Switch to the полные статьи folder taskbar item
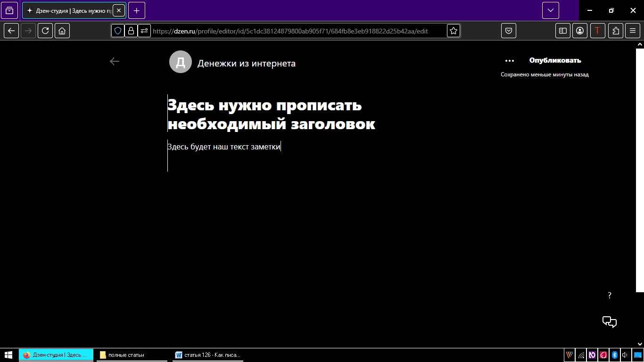This screenshot has height=362, width=644. click(132, 355)
